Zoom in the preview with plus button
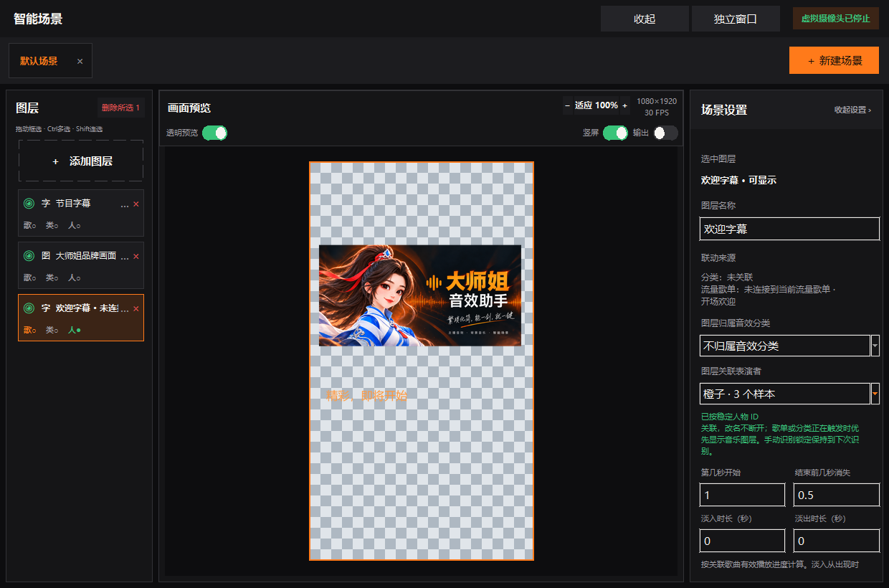 click(x=624, y=105)
